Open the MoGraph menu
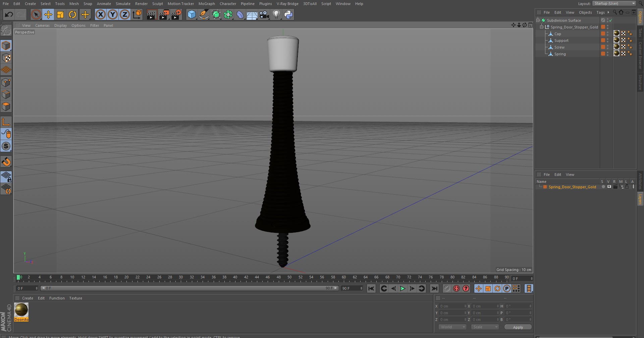 click(x=207, y=4)
